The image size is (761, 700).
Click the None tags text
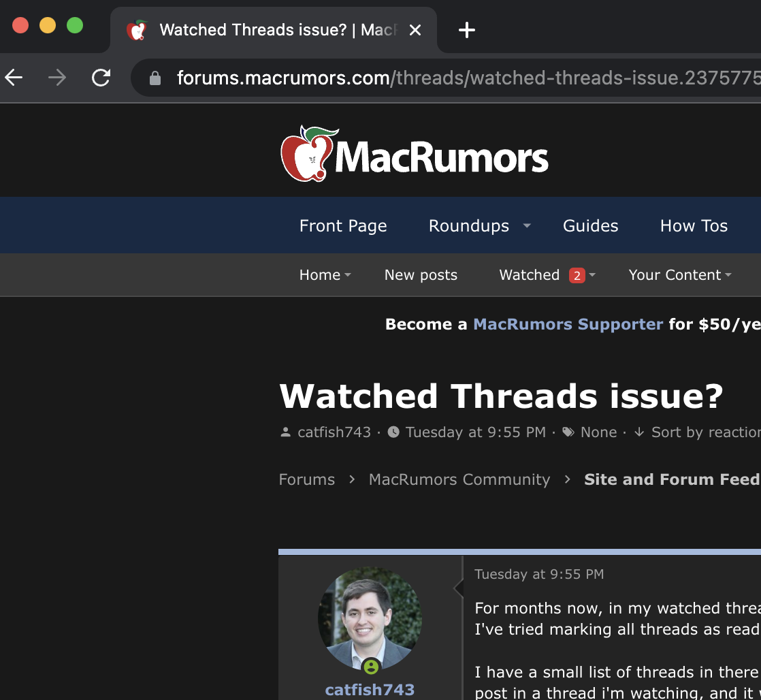tap(599, 432)
